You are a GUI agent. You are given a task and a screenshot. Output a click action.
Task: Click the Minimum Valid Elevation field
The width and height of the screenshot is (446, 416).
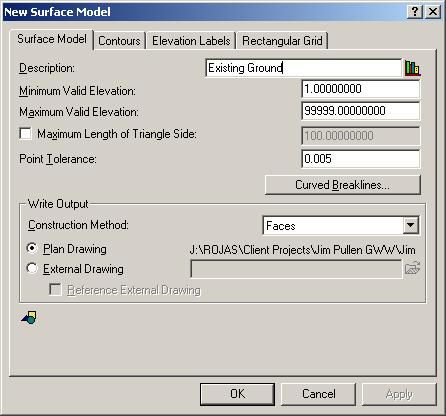[361, 89]
